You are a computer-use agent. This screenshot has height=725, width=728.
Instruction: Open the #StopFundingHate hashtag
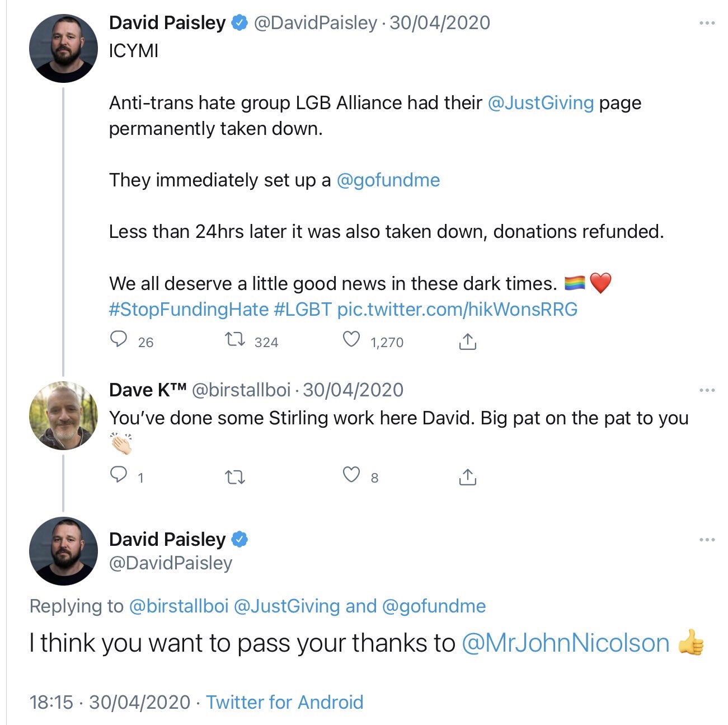(189, 310)
